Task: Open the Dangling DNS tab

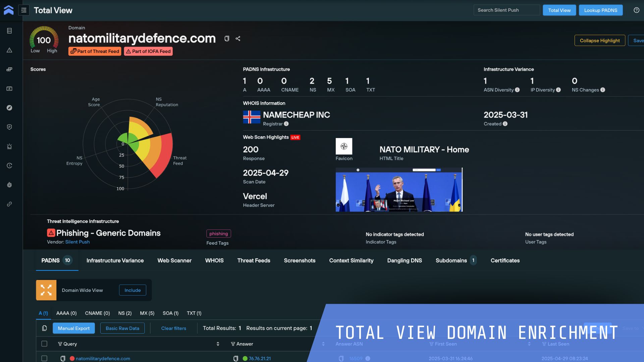Action: pyautogui.click(x=405, y=260)
